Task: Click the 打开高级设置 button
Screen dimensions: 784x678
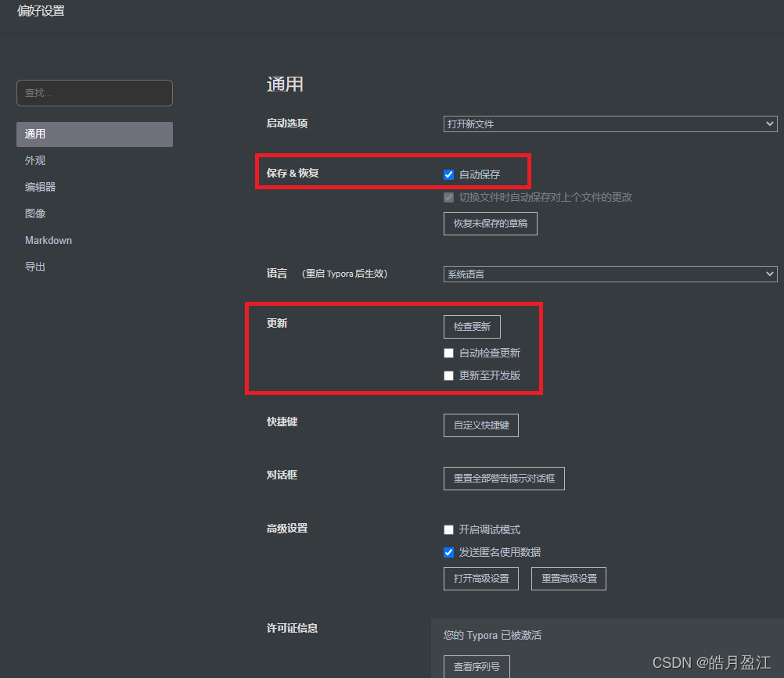Action: coord(480,579)
